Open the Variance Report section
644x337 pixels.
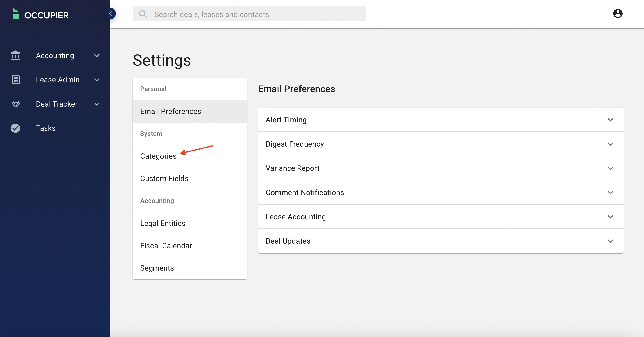coord(610,168)
